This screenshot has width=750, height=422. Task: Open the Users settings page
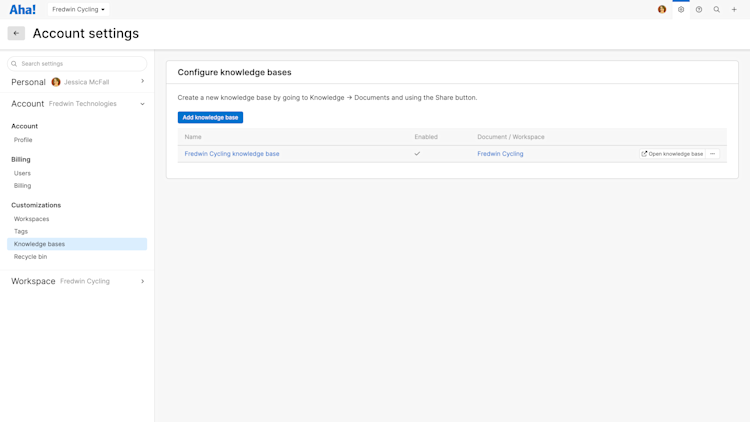click(x=22, y=173)
